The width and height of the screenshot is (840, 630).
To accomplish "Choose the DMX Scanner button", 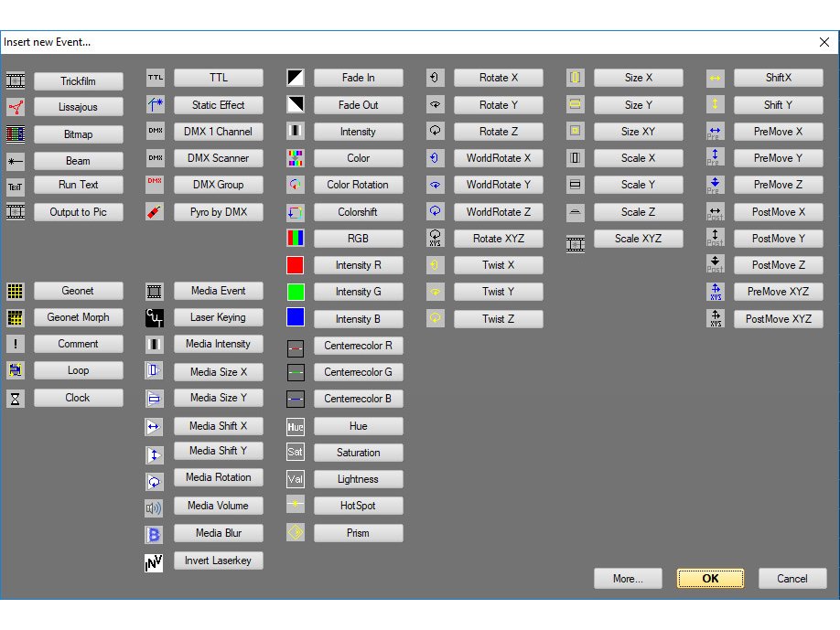I will 218,158.
